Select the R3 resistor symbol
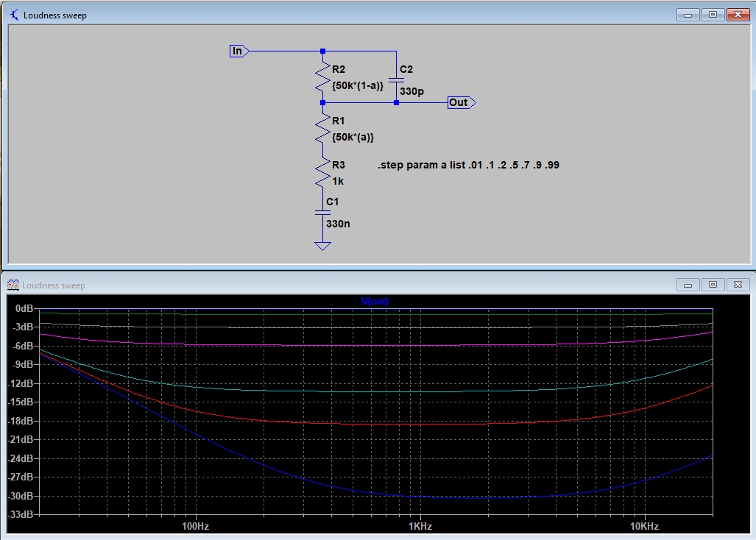The width and height of the screenshot is (756, 540). pyautogui.click(x=322, y=172)
